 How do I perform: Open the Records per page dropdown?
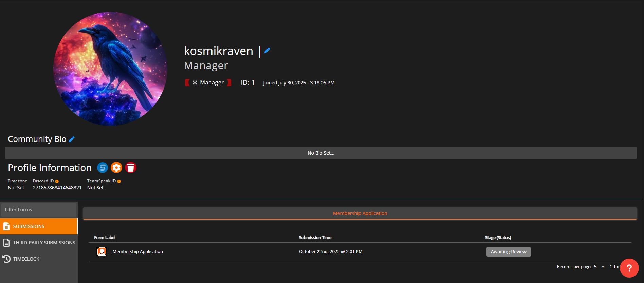600,267
